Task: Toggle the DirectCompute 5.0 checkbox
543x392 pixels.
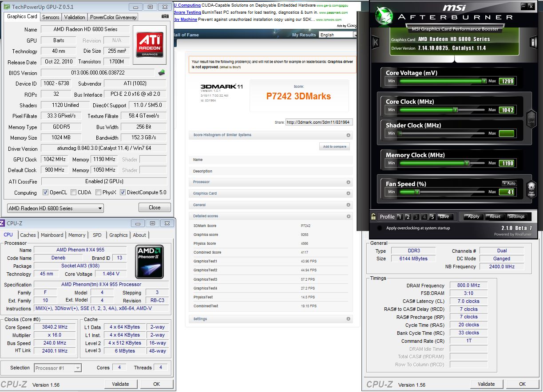Action: click(x=123, y=192)
